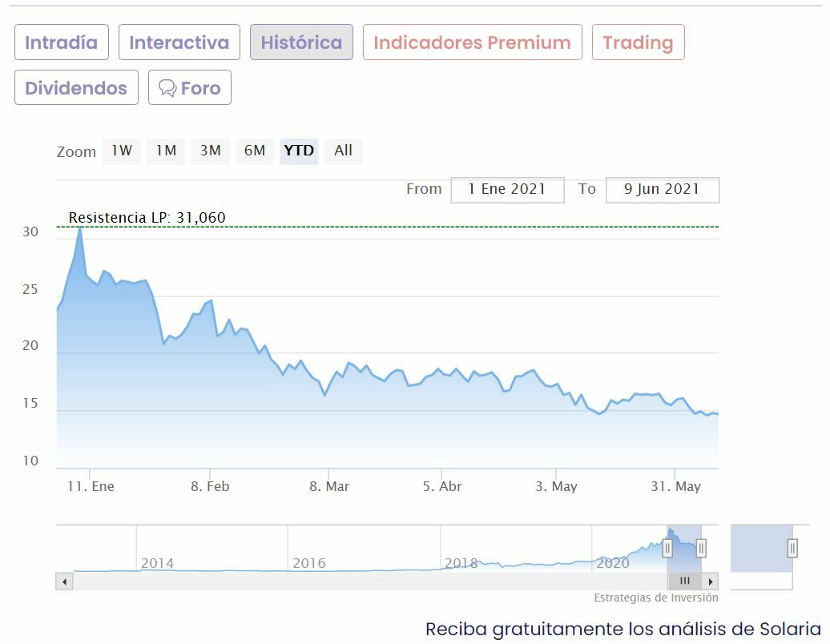Grab the left navigator range handle

[x=667, y=548]
